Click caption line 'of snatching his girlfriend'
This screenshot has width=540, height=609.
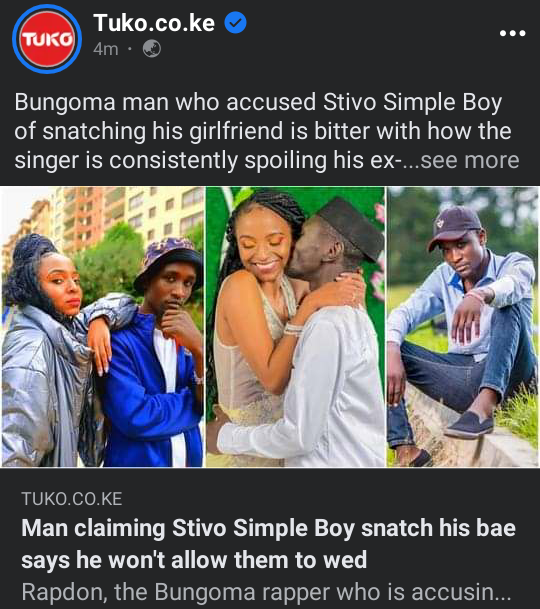click(263, 131)
